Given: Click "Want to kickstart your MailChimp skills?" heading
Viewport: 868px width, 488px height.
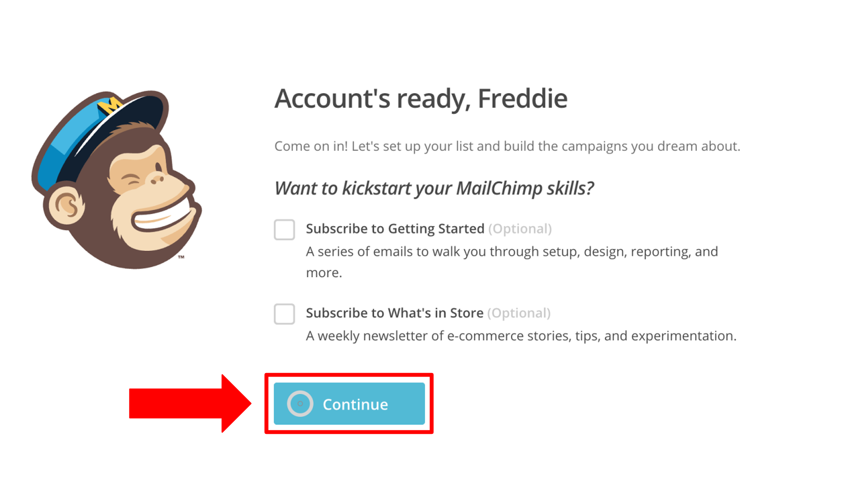Looking at the screenshot, I should tap(434, 188).
